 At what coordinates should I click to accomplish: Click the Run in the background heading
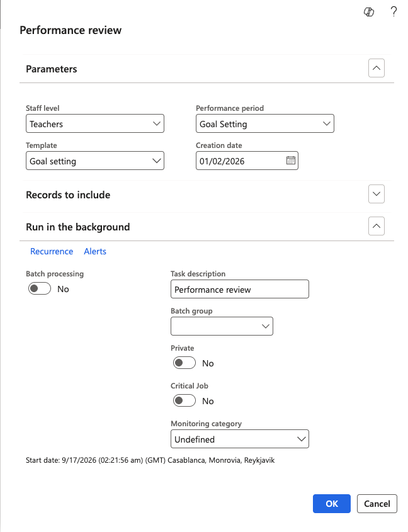77,227
